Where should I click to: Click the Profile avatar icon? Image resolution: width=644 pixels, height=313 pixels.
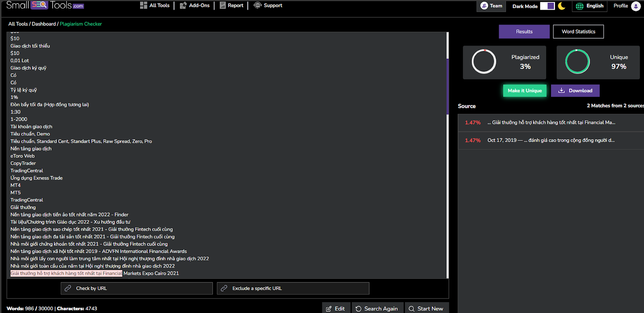pyautogui.click(x=636, y=6)
